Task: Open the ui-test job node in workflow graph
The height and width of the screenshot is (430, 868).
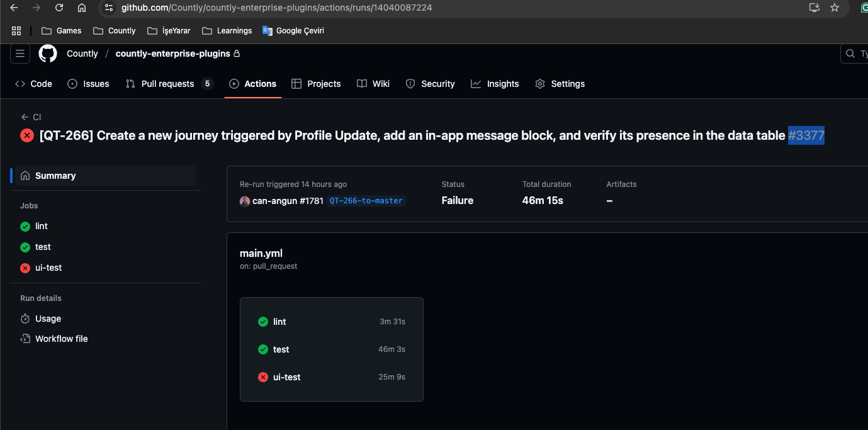Action: coord(332,377)
